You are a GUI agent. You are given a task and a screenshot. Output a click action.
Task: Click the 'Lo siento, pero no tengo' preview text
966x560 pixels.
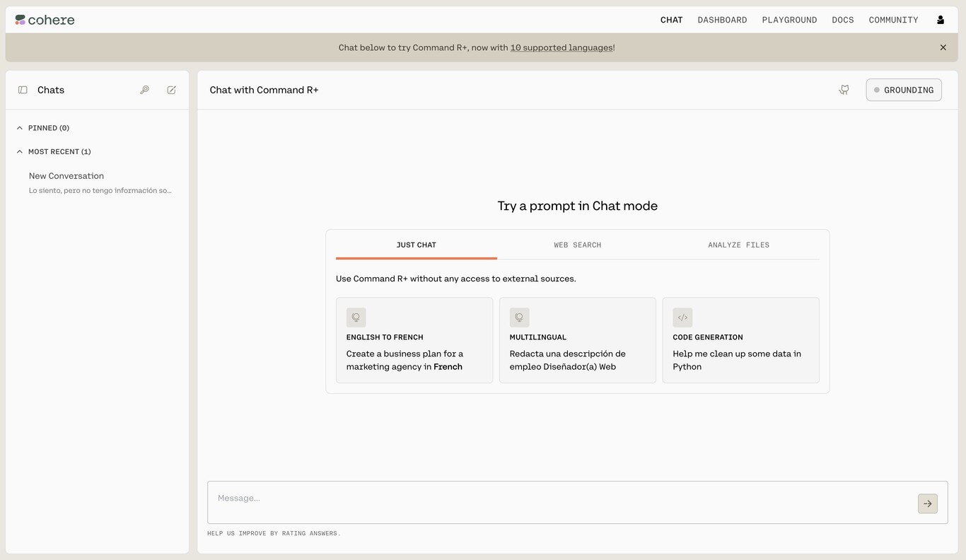coord(100,190)
